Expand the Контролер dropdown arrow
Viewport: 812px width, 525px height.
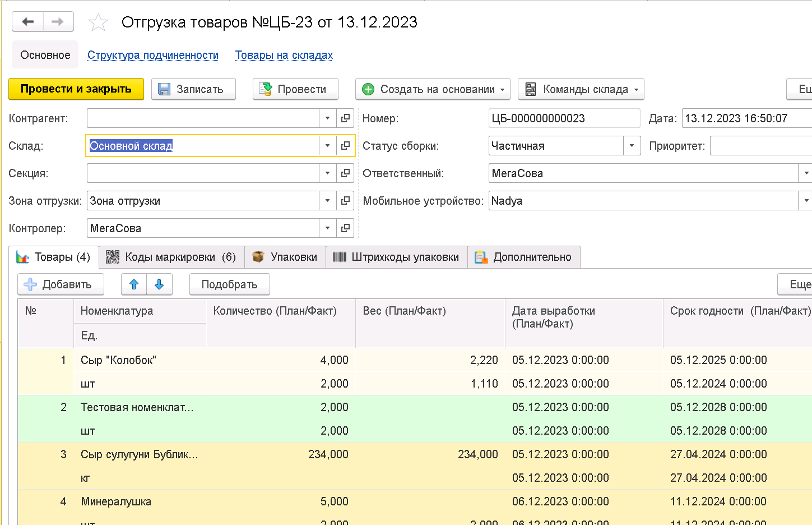pyautogui.click(x=328, y=228)
